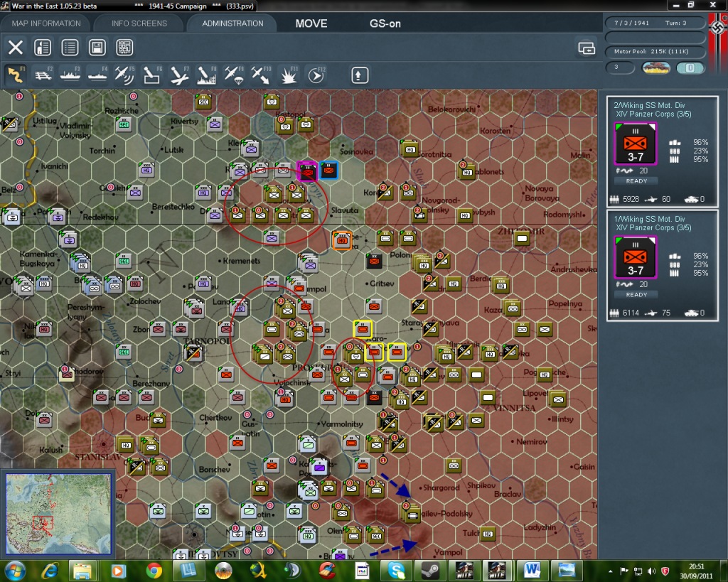Click the Kremenets town label
The height and width of the screenshot is (582, 728).
coord(242,261)
